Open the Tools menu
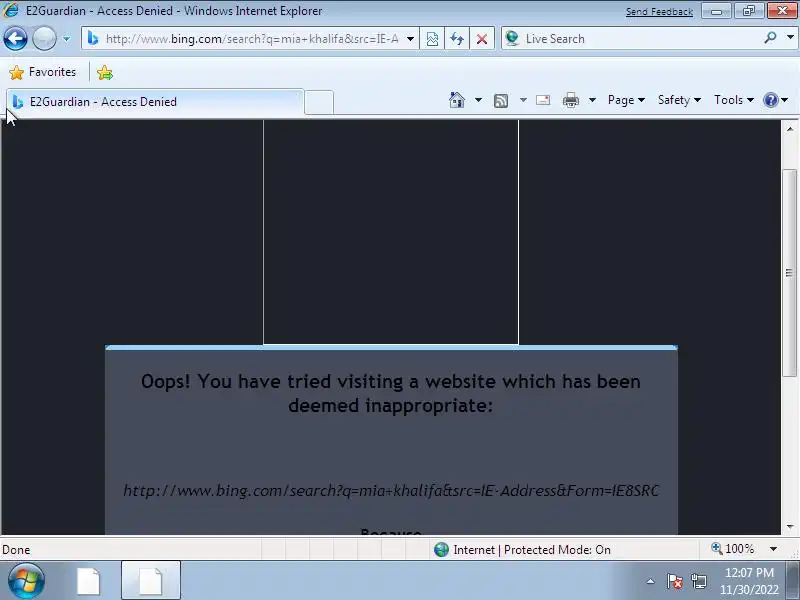The width and height of the screenshot is (800, 600). point(734,100)
